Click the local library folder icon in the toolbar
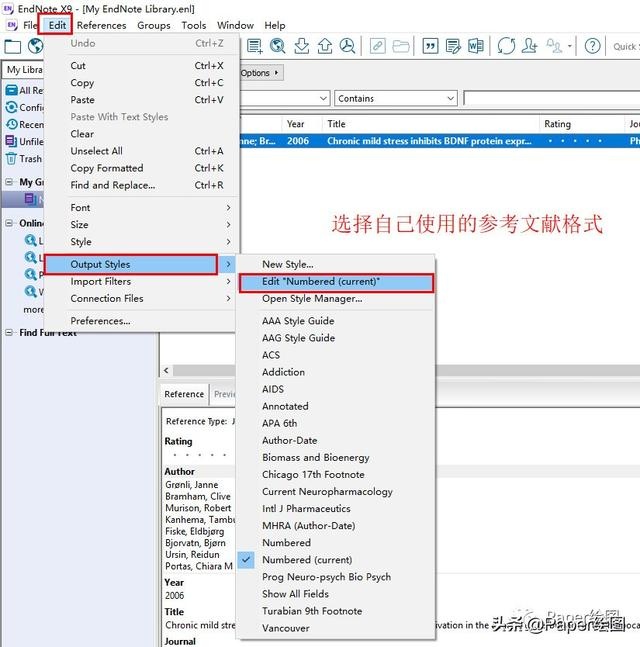 point(12,46)
